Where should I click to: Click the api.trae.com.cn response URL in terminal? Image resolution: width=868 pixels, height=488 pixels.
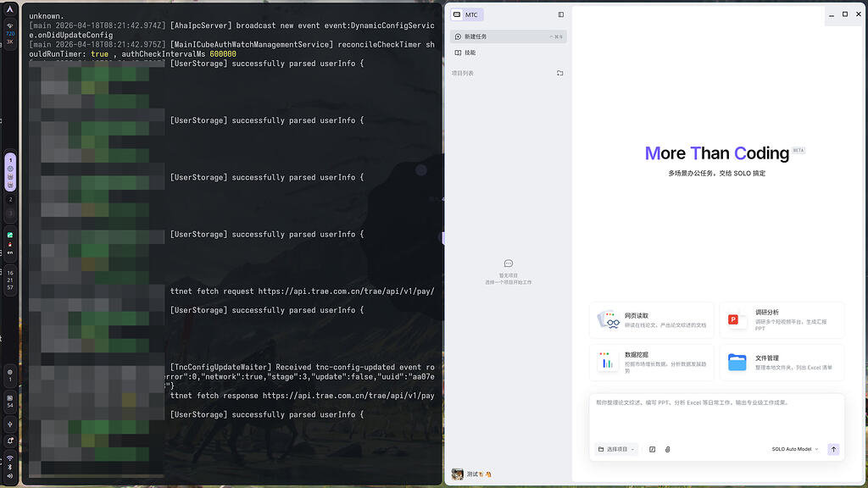(348, 396)
